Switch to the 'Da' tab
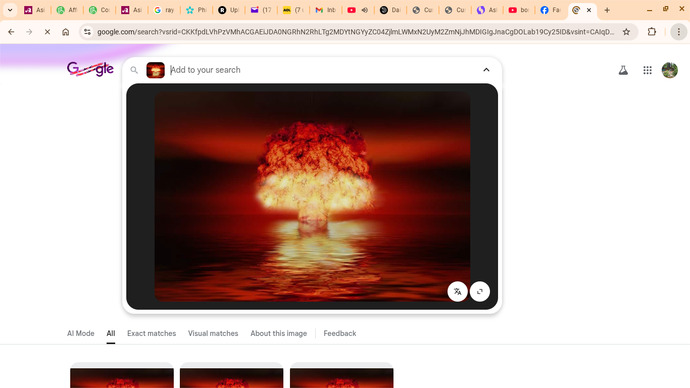 tap(390, 10)
